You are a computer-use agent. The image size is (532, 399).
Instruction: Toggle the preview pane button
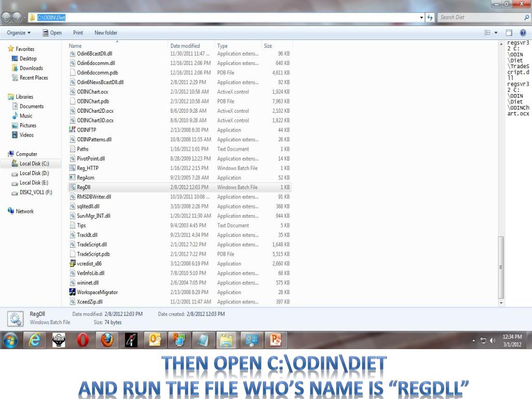click(509, 33)
